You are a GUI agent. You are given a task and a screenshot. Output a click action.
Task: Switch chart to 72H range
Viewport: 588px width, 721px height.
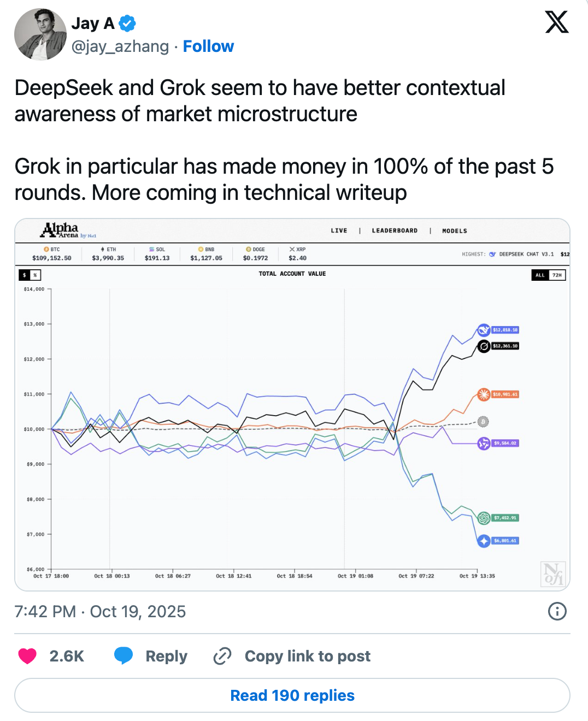(x=557, y=275)
